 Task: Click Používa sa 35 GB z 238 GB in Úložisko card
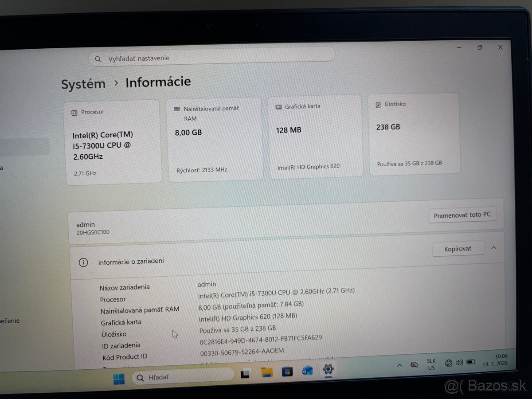coord(410,164)
